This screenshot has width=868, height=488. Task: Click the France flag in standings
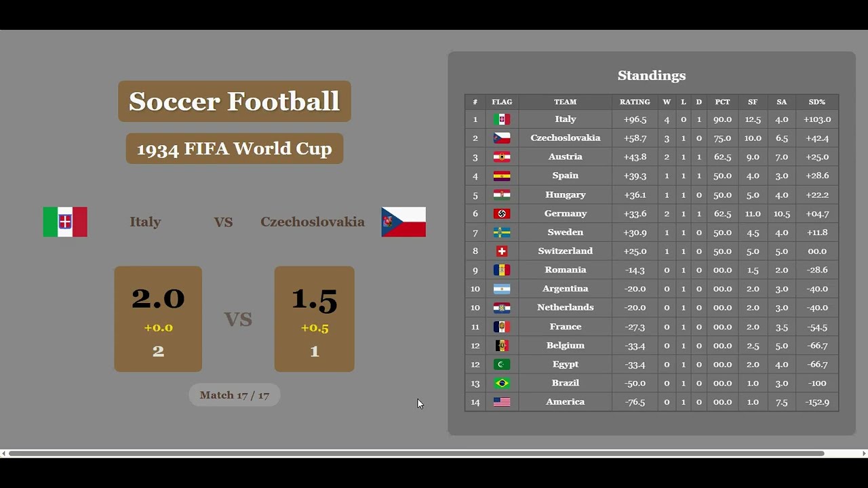tap(502, 327)
